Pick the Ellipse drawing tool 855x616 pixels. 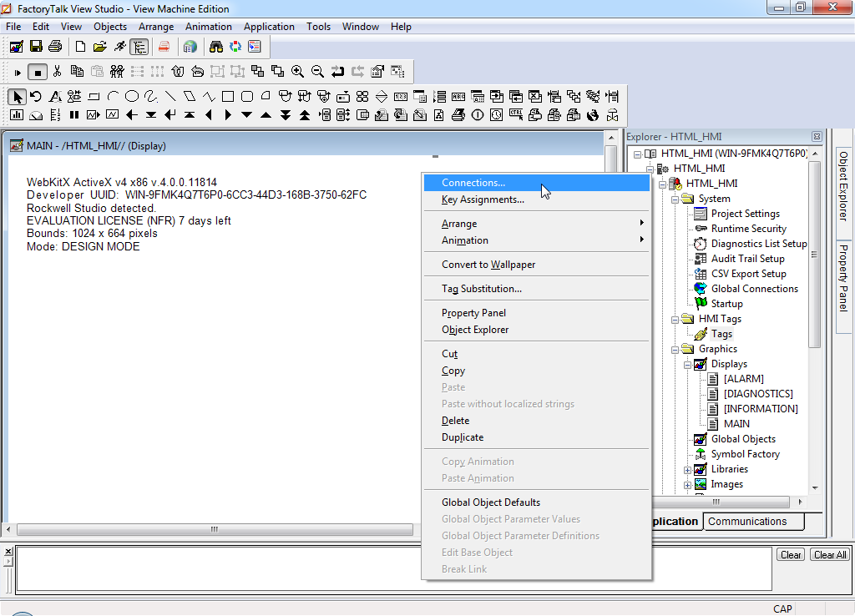click(x=132, y=97)
